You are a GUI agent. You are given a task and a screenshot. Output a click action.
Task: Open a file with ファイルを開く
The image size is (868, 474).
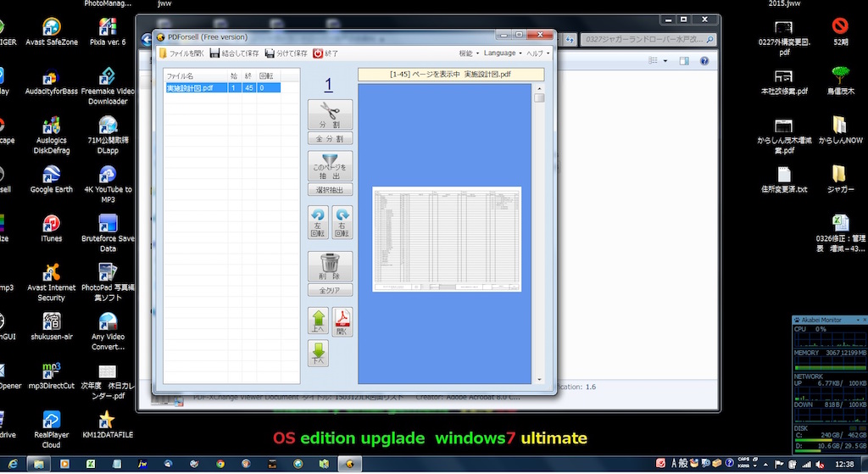(x=181, y=53)
